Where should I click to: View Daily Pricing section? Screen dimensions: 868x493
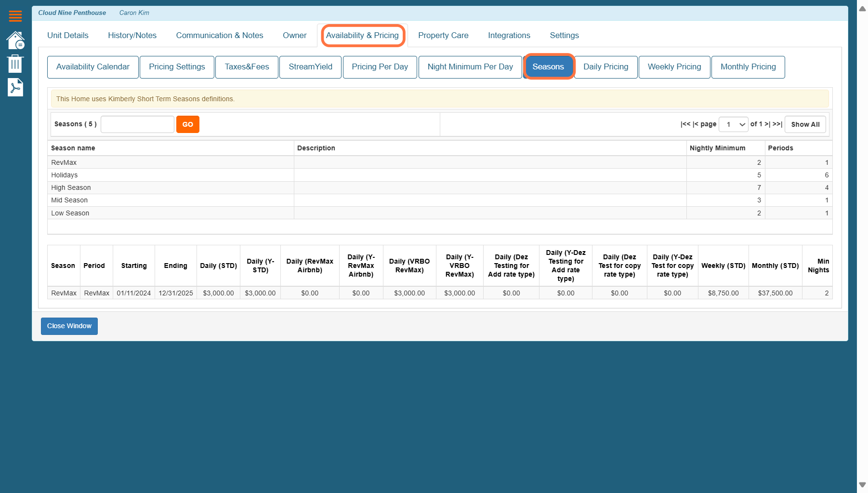[x=606, y=67]
